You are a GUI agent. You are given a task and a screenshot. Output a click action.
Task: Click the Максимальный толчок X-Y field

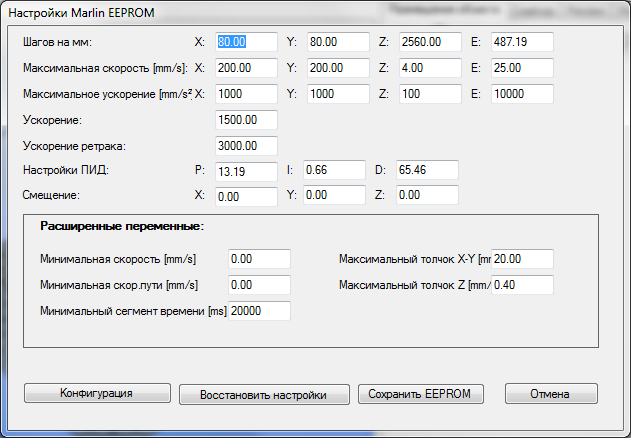tap(523, 259)
